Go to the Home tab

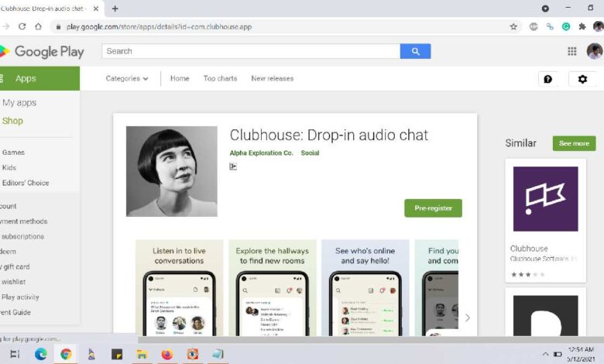point(180,78)
